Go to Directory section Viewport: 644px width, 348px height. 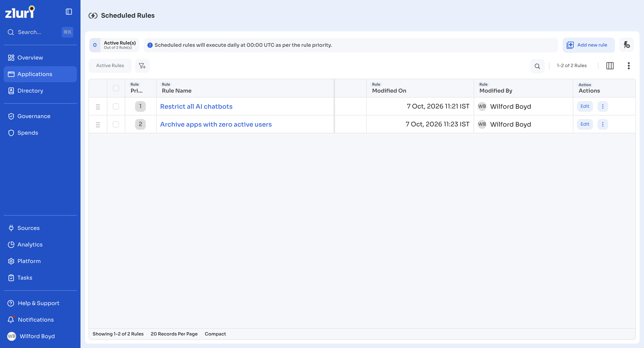pos(40,91)
